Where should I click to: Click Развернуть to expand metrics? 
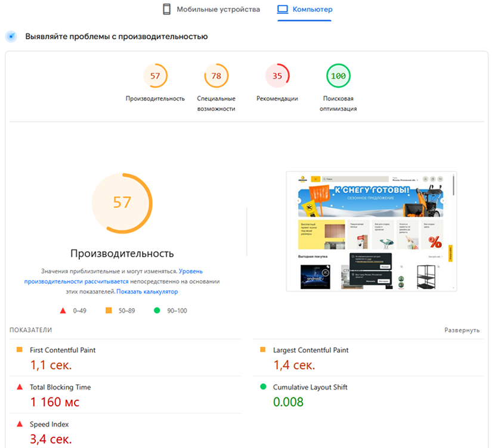(462, 330)
